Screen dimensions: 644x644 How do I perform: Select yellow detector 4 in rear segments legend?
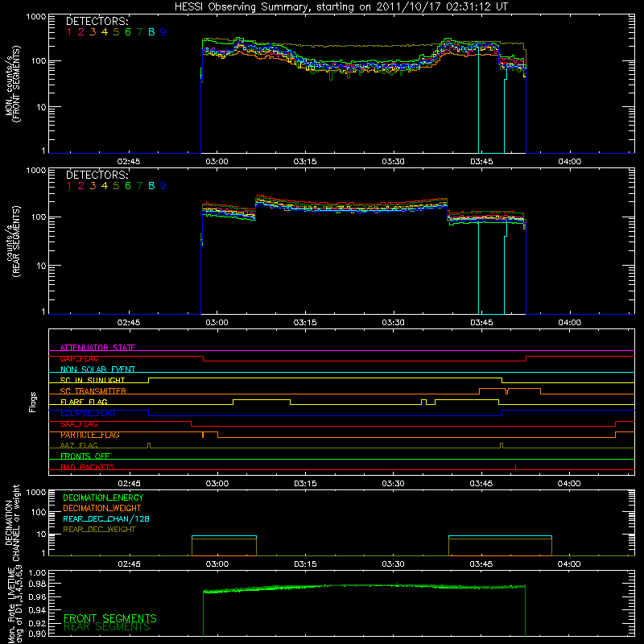[x=105, y=186]
